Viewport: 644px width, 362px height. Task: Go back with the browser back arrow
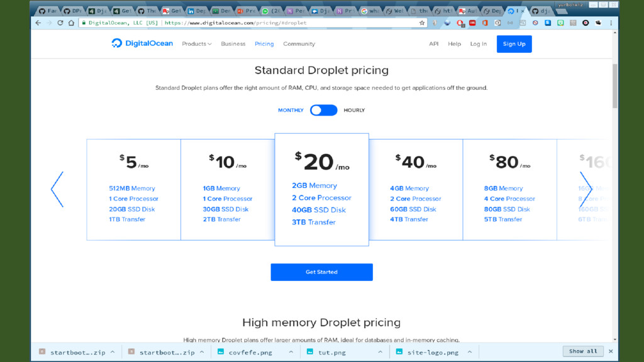coord(38,23)
